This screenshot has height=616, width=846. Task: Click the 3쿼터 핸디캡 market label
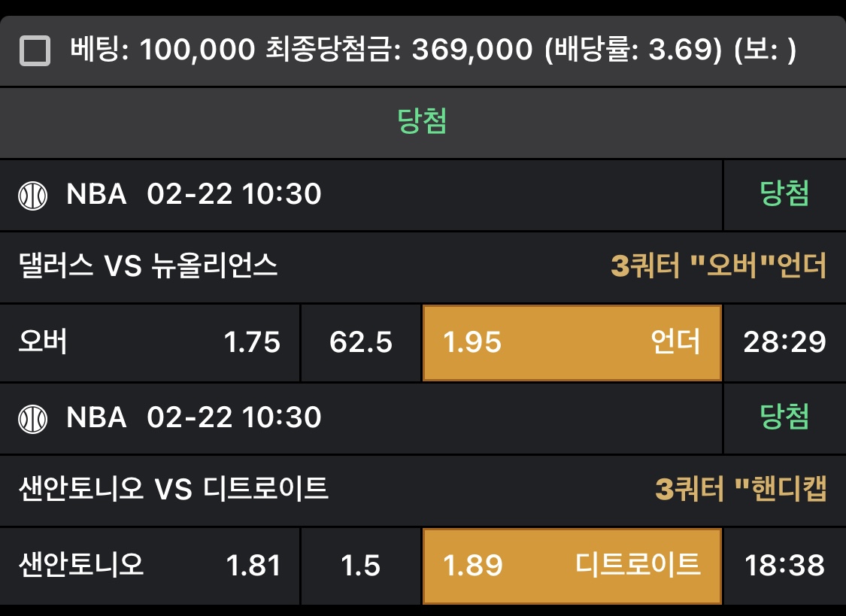point(741,489)
